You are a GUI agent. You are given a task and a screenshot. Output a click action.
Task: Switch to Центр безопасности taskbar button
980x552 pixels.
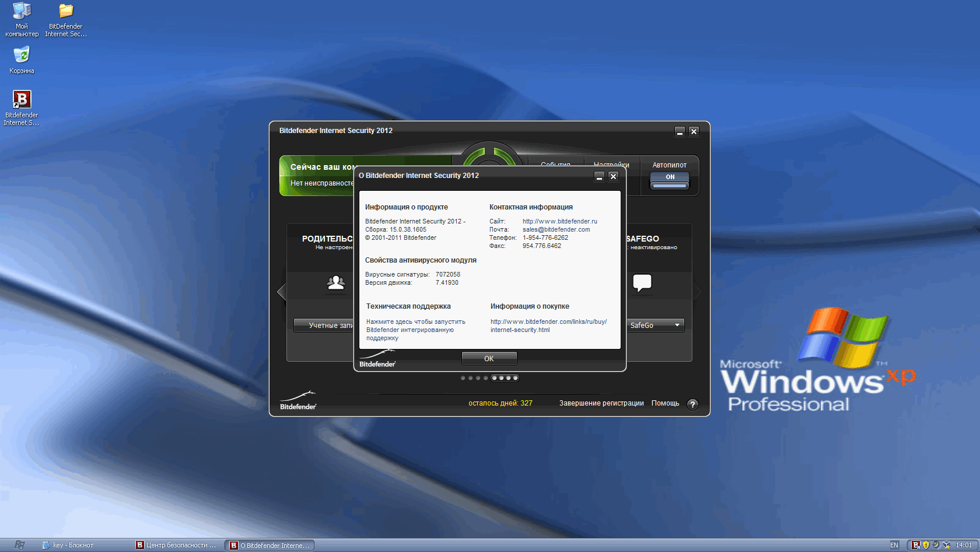coord(177,545)
